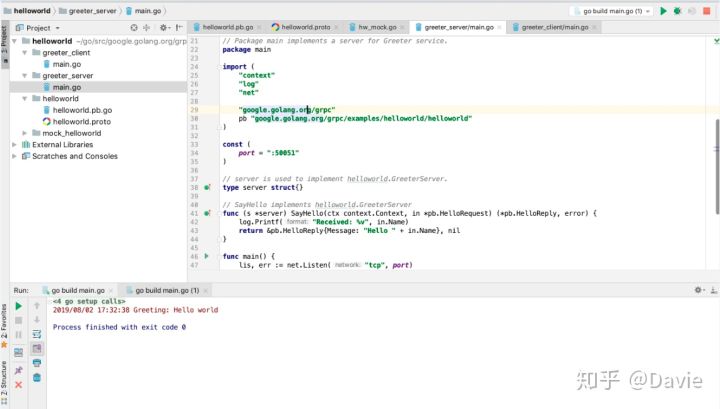Close the greeter_client/main.go tab
Screen dimensions: 720x409
(594, 28)
